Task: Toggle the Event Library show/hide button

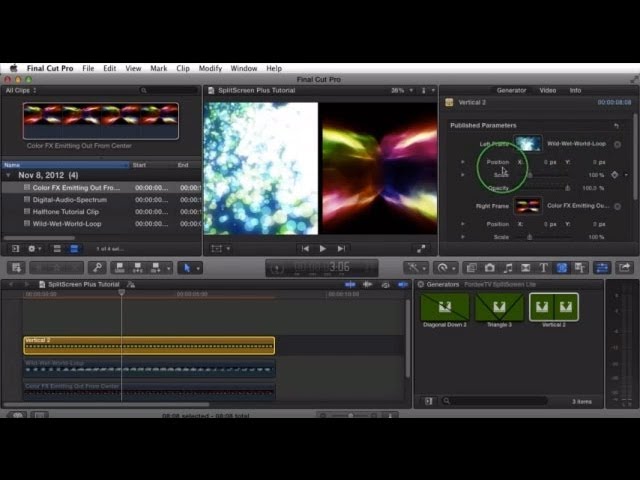Action: (x=16, y=249)
